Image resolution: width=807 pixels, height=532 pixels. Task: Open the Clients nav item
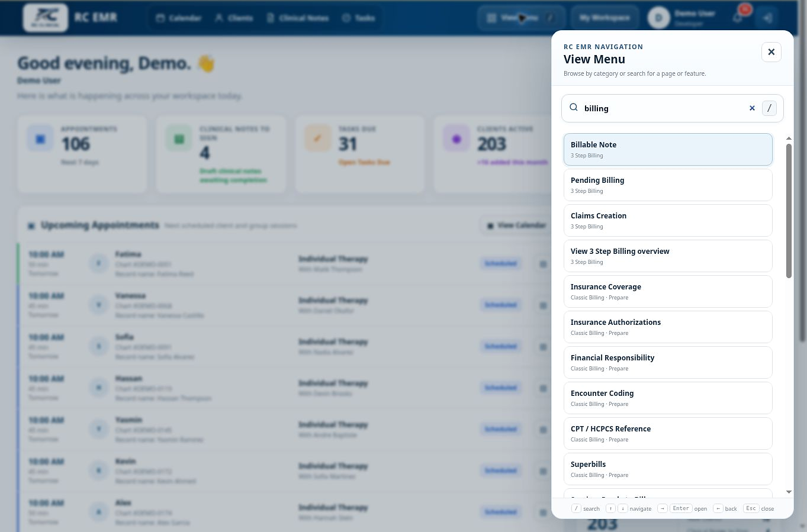(x=234, y=18)
